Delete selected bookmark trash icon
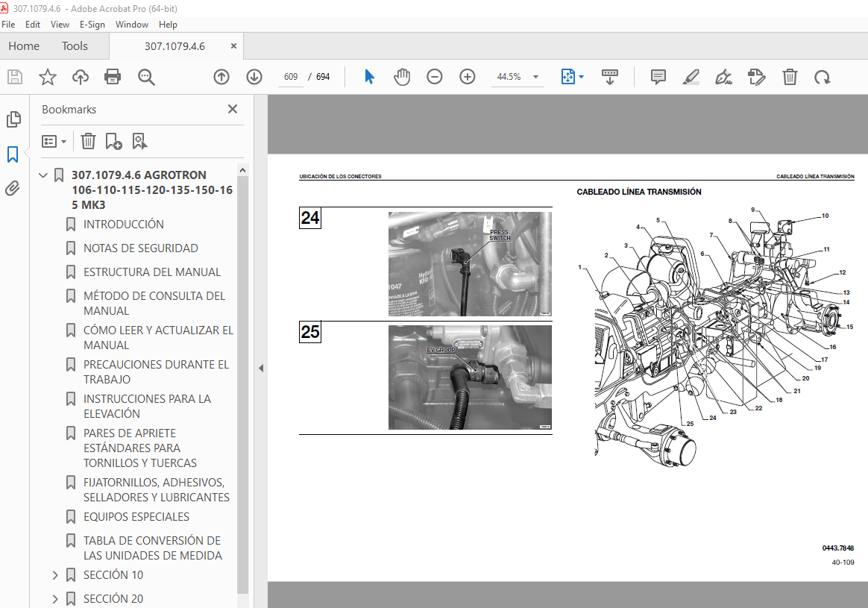868x608 pixels. [x=88, y=142]
